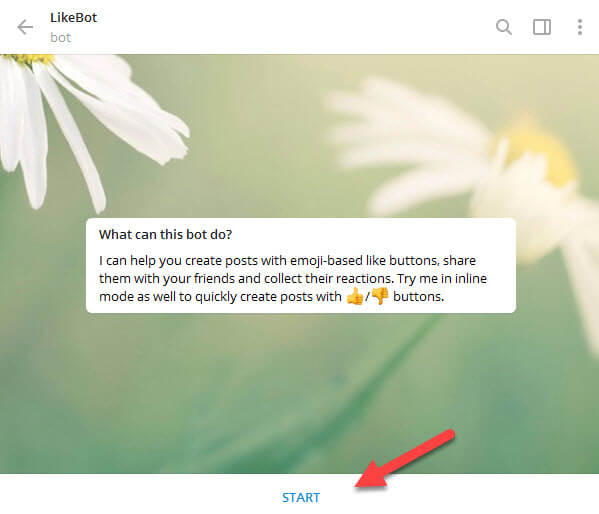
Task: Search within the LikeBot chat
Action: (503, 27)
